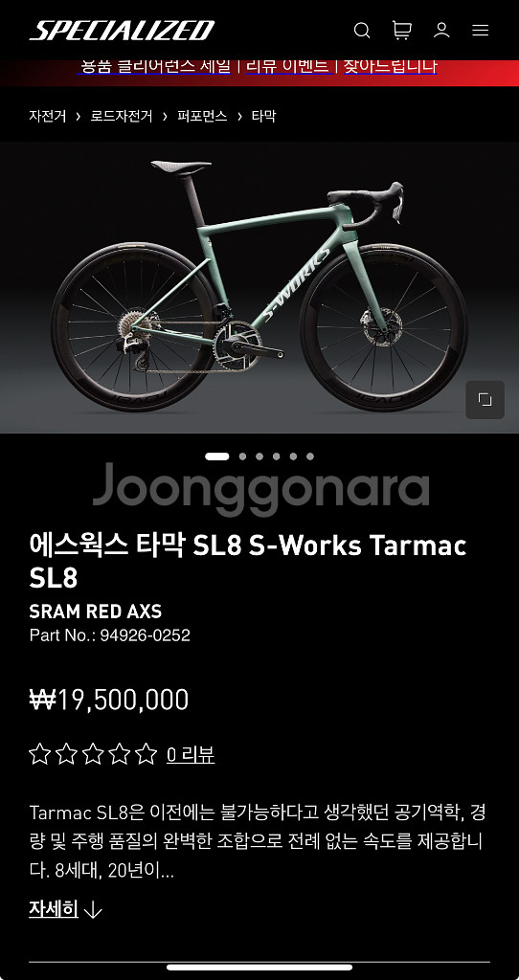This screenshot has height=980, width=519.
Task: Click the fifth review star
Action: pos(147,754)
